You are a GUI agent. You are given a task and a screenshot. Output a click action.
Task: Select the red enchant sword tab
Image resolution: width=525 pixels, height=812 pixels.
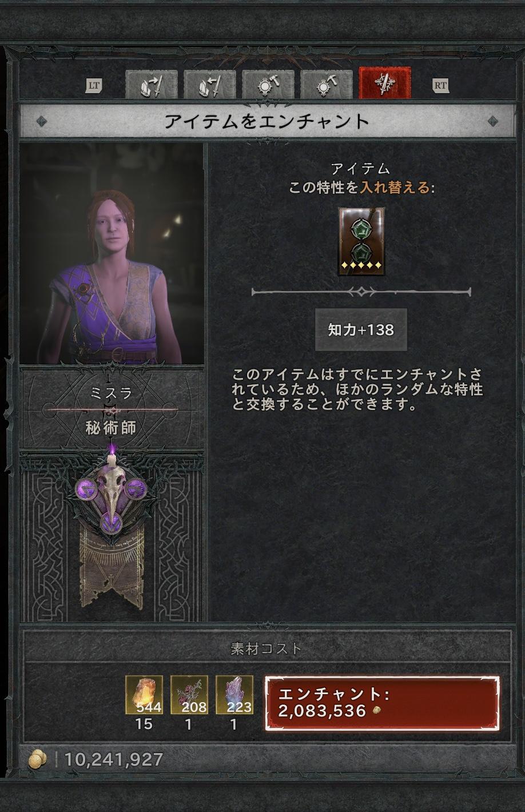[x=385, y=83]
